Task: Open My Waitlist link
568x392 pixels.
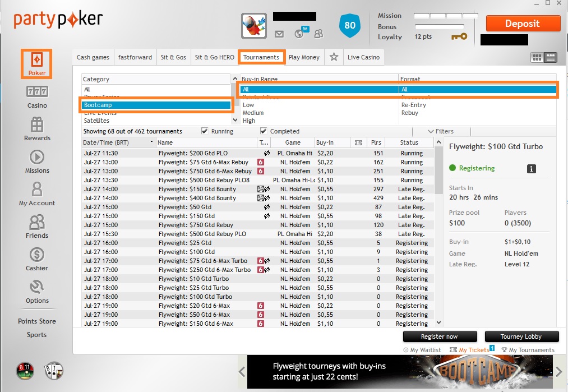Action: point(422,350)
